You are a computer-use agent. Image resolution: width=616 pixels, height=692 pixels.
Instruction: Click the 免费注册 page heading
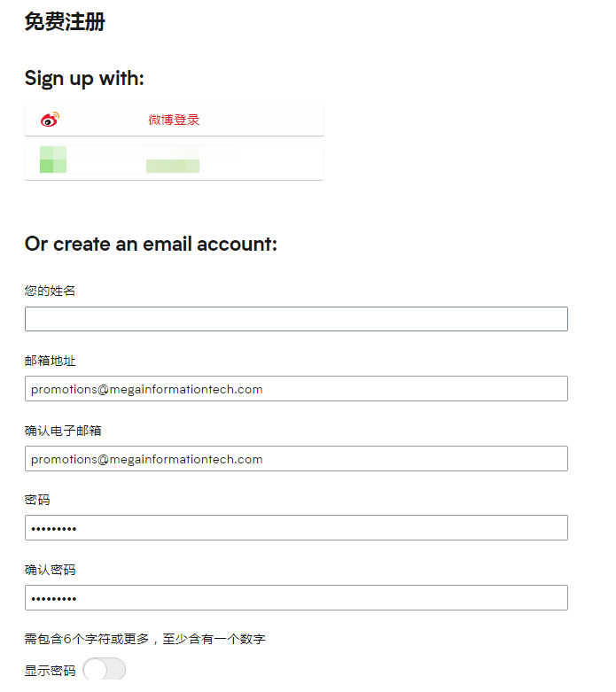(x=65, y=22)
